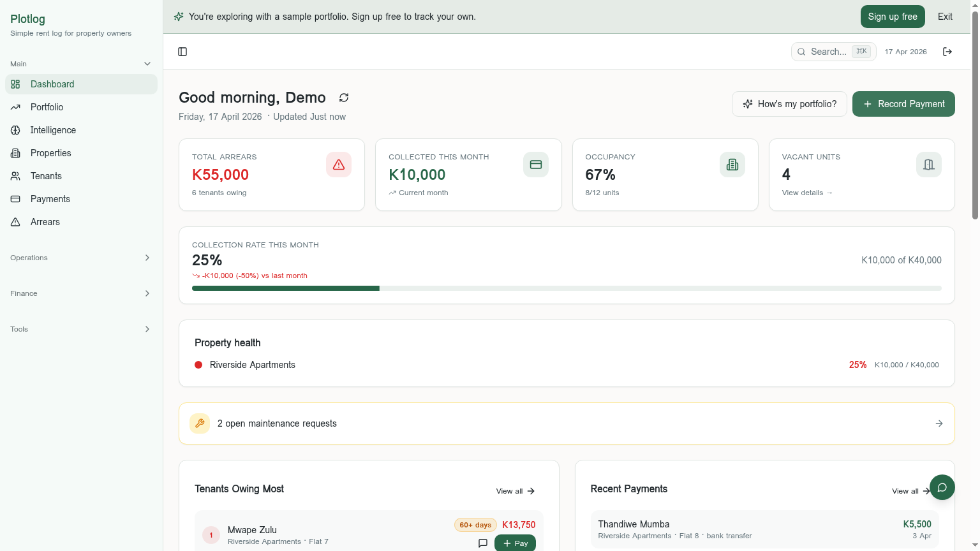This screenshot has width=980, height=551.
Task: Click the Plotlog logo text
Action: pyautogui.click(x=27, y=19)
